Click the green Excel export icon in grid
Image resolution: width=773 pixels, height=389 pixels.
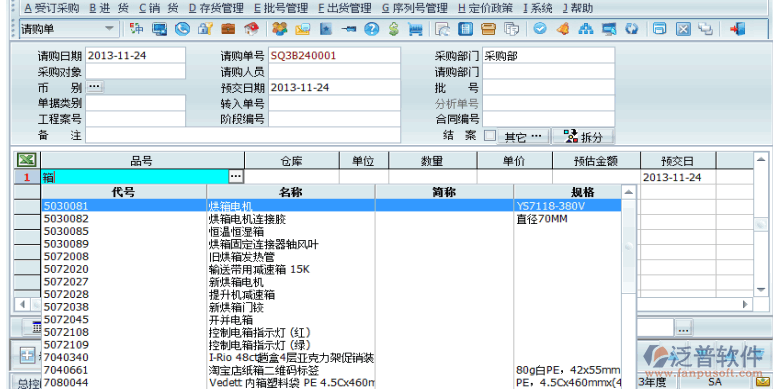(x=26, y=160)
